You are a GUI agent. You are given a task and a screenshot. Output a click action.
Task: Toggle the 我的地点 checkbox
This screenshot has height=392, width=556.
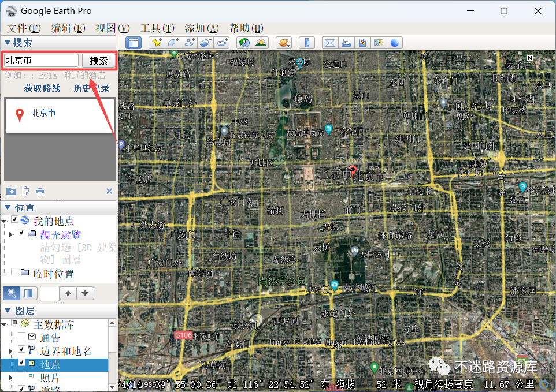pyautogui.click(x=15, y=219)
